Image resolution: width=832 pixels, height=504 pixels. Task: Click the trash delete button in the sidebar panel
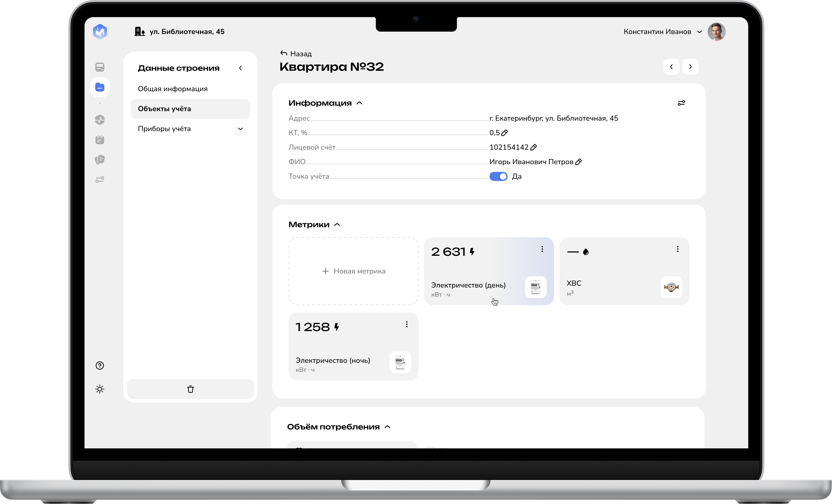[x=191, y=389]
